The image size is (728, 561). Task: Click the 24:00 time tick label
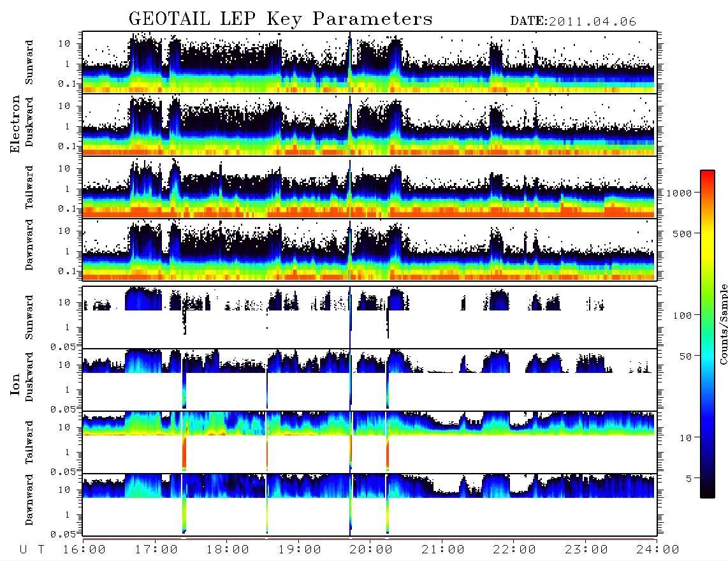[657, 550]
